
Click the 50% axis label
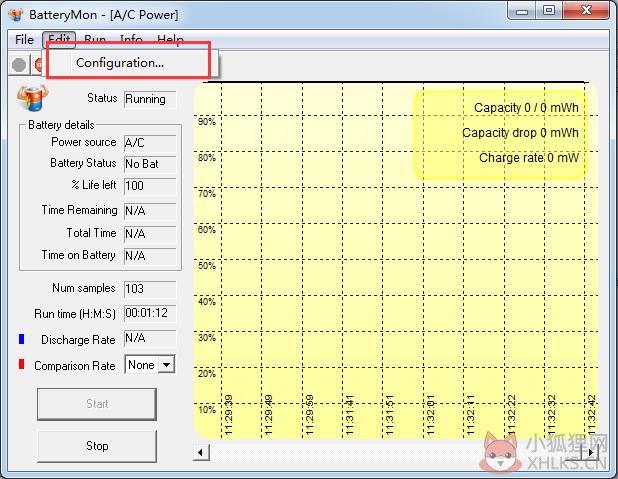click(207, 266)
